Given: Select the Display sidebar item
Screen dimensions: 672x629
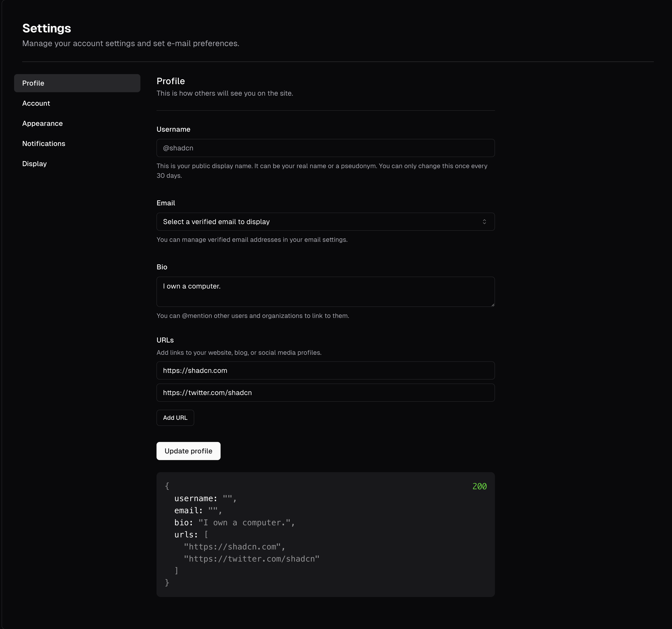Looking at the screenshot, I should point(34,164).
